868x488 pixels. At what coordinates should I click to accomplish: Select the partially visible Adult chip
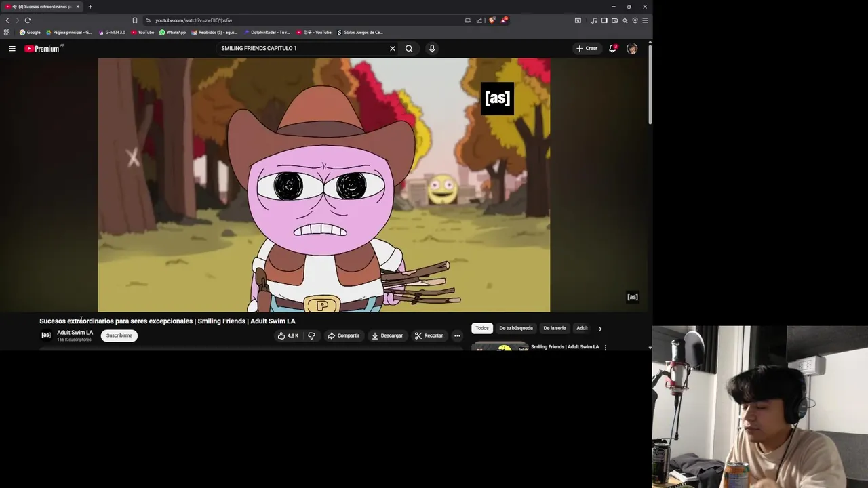click(581, 328)
